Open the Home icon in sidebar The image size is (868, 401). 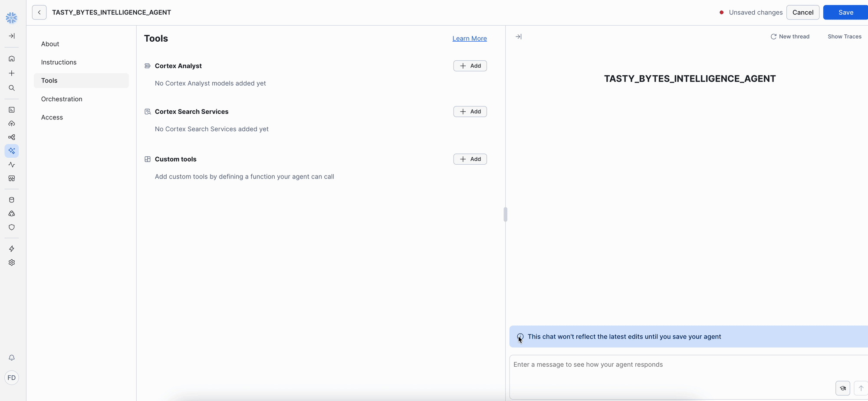pyautogui.click(x=12, y=59)
